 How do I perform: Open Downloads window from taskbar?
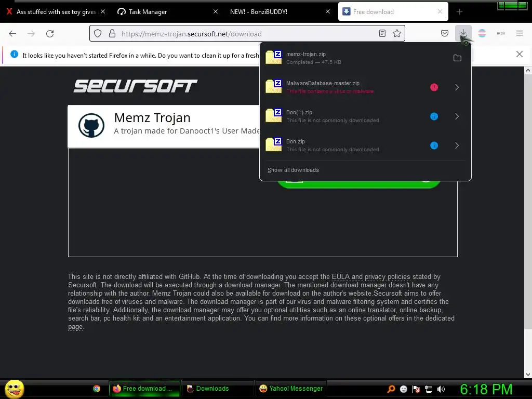218,389
